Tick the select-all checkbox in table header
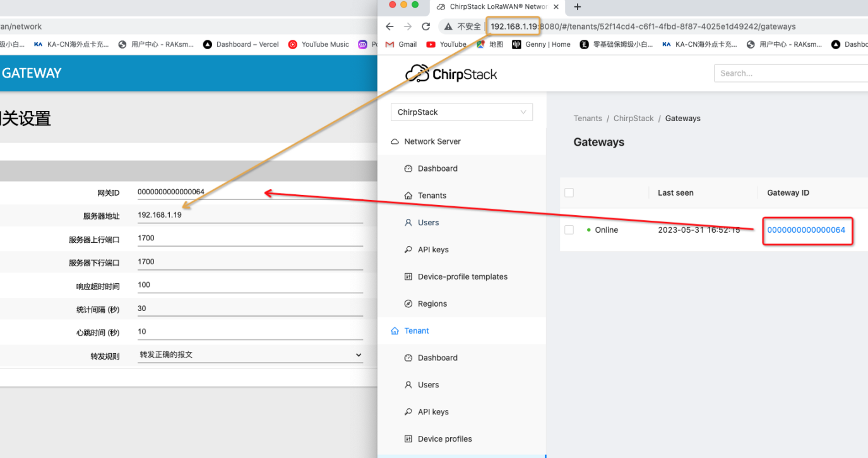The image size is (868, 458). 569,192
